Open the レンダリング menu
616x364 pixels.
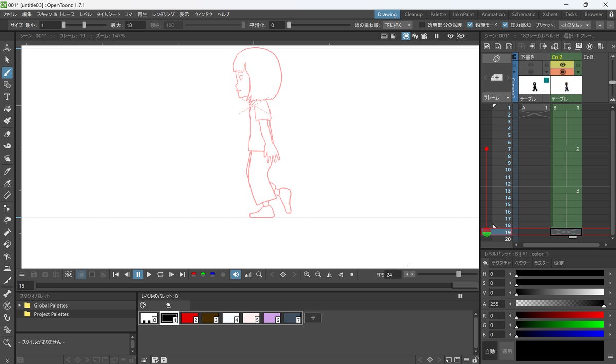[163, 14]
